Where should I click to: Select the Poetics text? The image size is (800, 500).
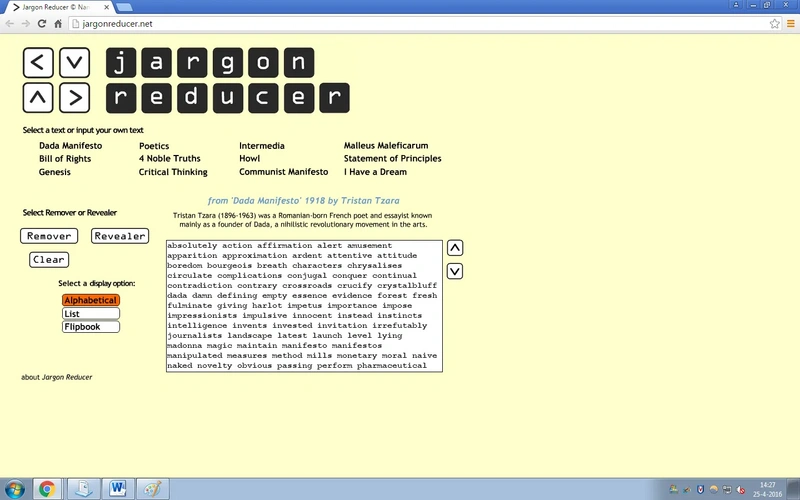pos(154,145)
